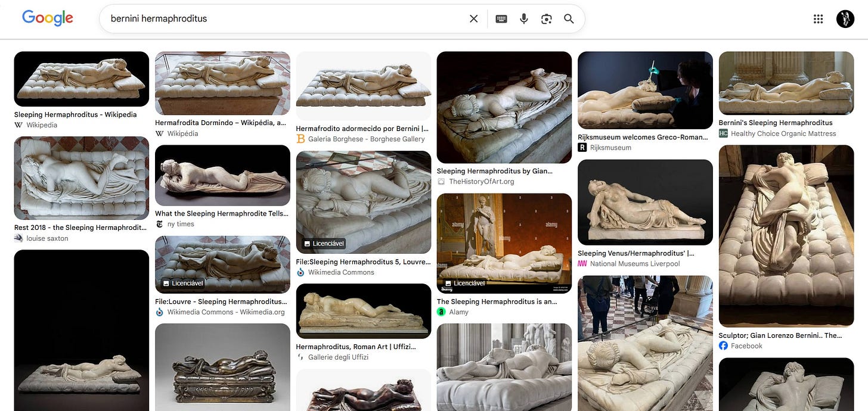
Task: Open the Google apps grid
Action: [x=819, y=18]
